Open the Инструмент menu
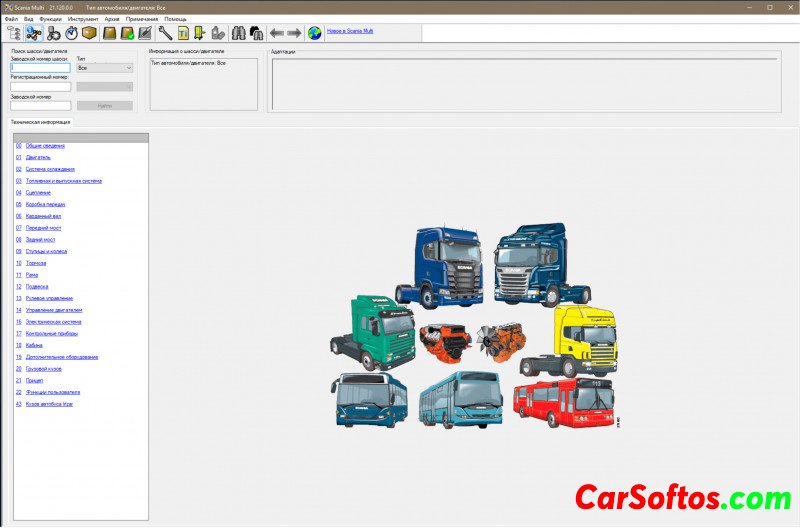The width and height of the screenshot is (800, 528). coord(83,19)
